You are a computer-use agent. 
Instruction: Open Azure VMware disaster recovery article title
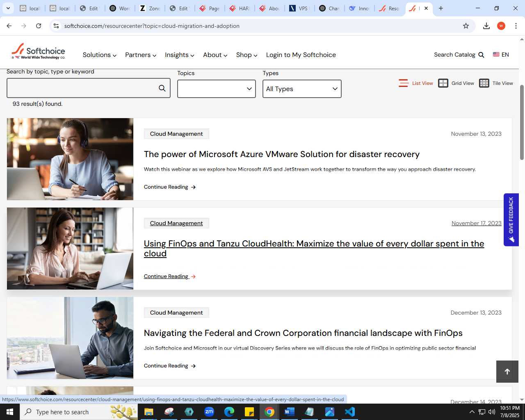pos(282,154)
